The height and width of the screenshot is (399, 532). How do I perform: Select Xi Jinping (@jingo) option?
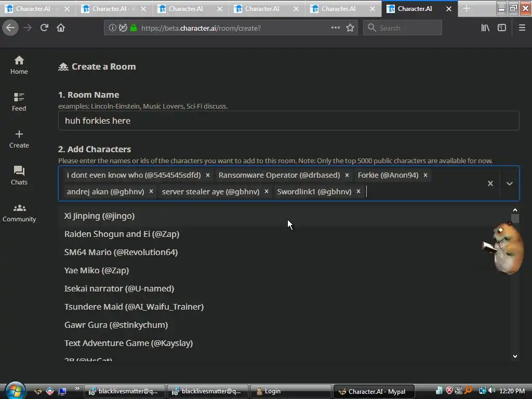[284, 216]
